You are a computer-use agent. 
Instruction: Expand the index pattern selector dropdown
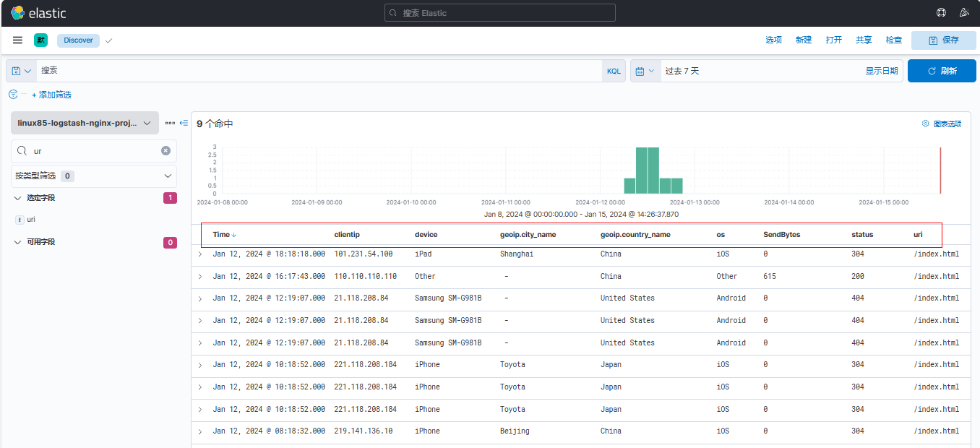[x=85, y=124]
